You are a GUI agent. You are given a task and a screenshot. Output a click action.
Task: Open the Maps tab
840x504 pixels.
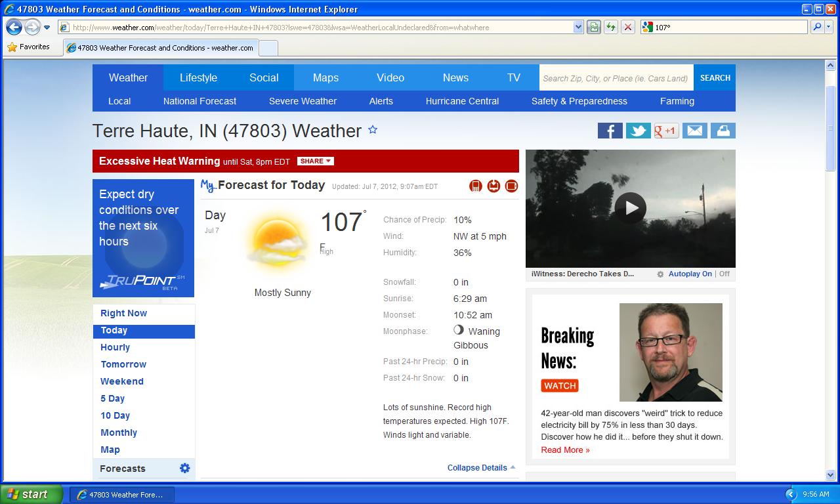pyautogui.click(x=325, y=77)
